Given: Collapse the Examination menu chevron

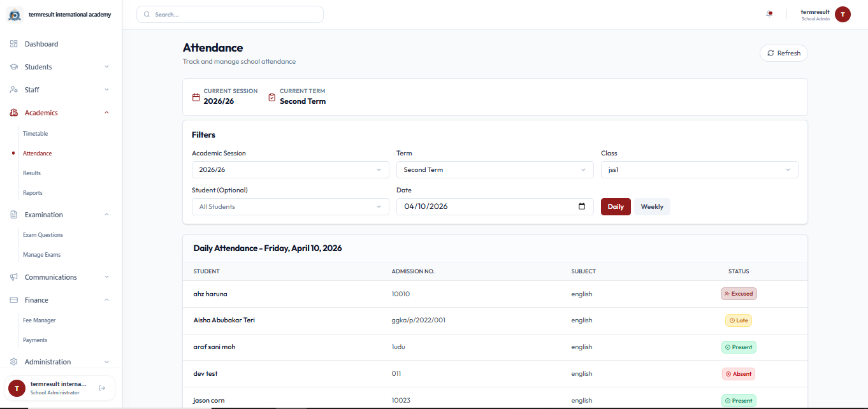Looking at the screenshot, I should 106,215.
